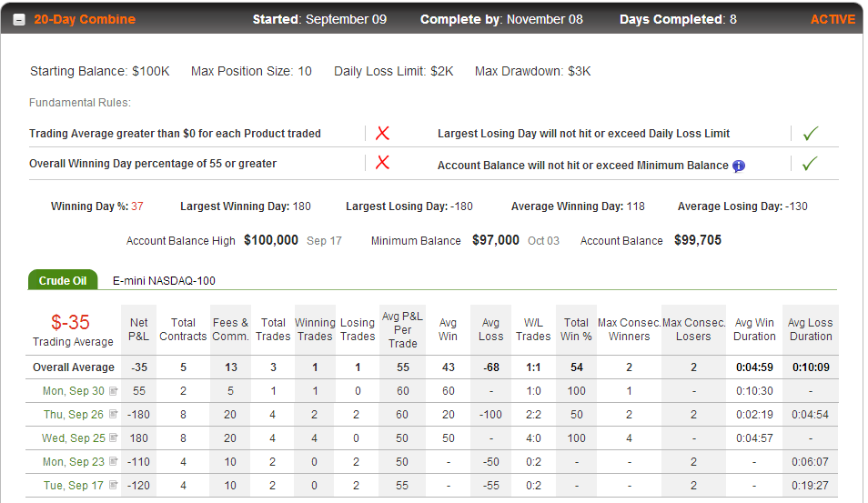Click Overall Average Avg Loss Duration 0:10:09
Image resolution: width=868 pixels, height=503 pixels.
click(x=811, y=367)
